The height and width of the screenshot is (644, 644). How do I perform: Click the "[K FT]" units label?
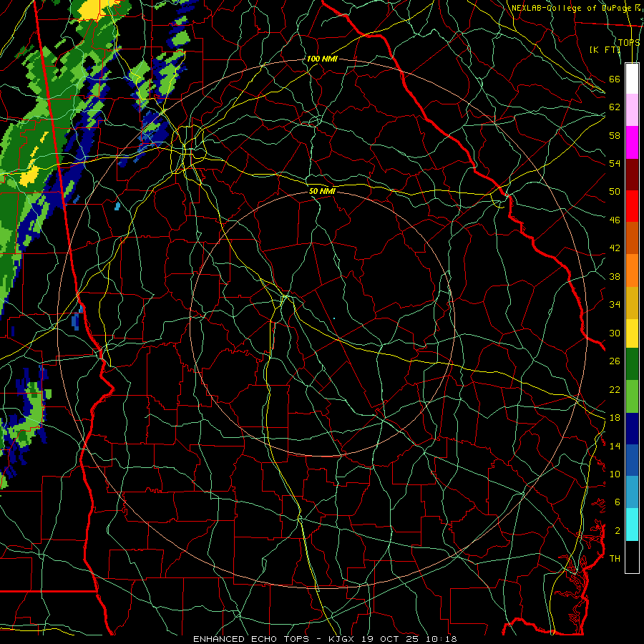click(605, 49)
